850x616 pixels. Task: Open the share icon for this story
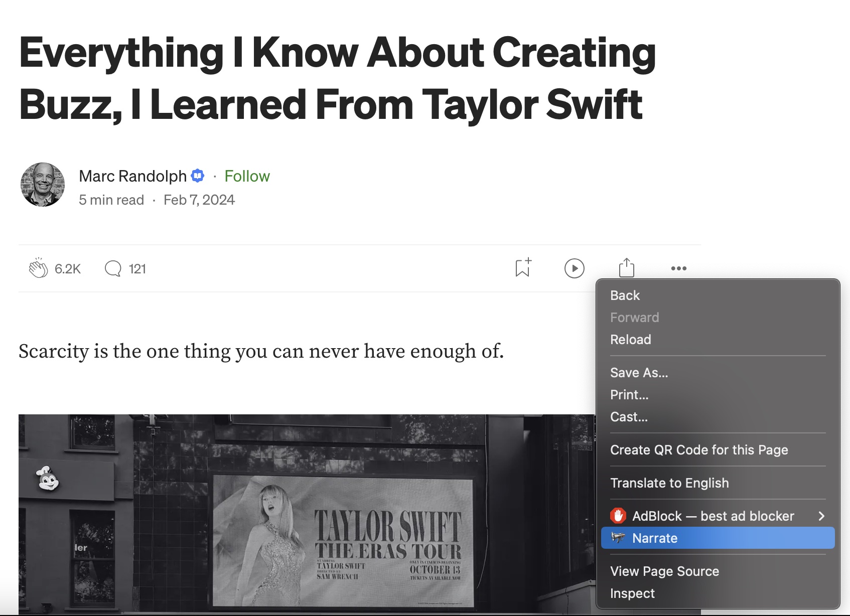(626, 267)
